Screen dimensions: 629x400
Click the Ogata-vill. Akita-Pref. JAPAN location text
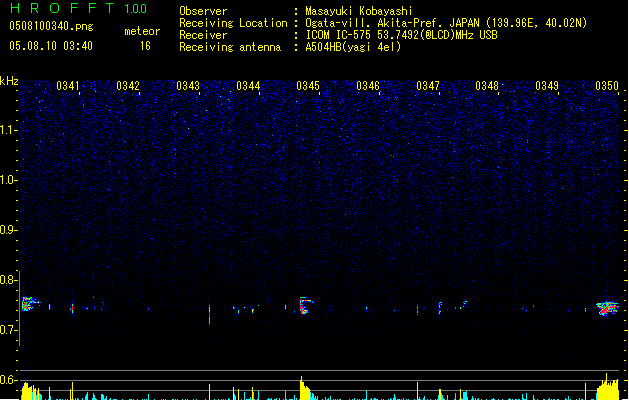pyautogui.click(x=446, y=23)
